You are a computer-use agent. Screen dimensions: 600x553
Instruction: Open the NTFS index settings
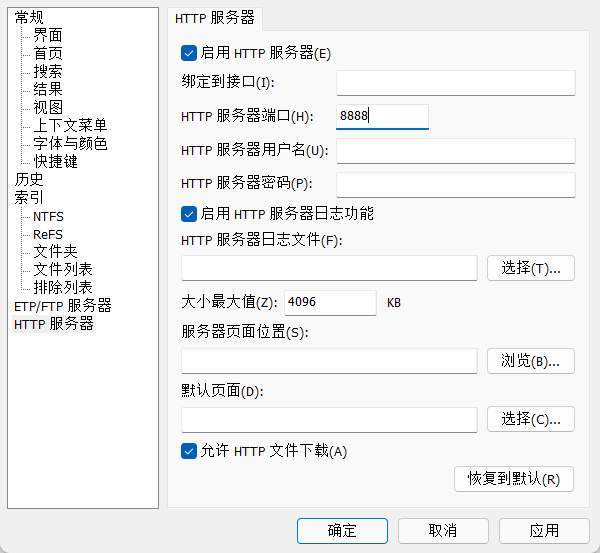(x=48, y=216)
